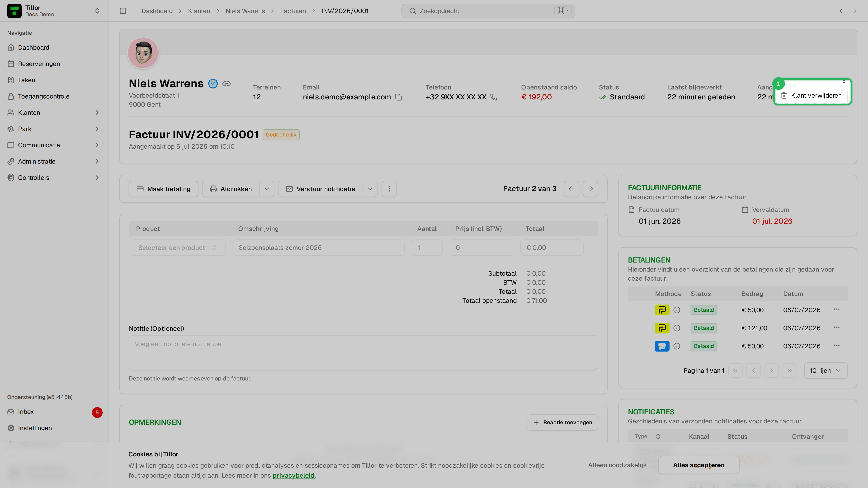Screen dimensions: 868x488
Task: Open the Terreinen count 12 link
Action: [x=257, y=97]
